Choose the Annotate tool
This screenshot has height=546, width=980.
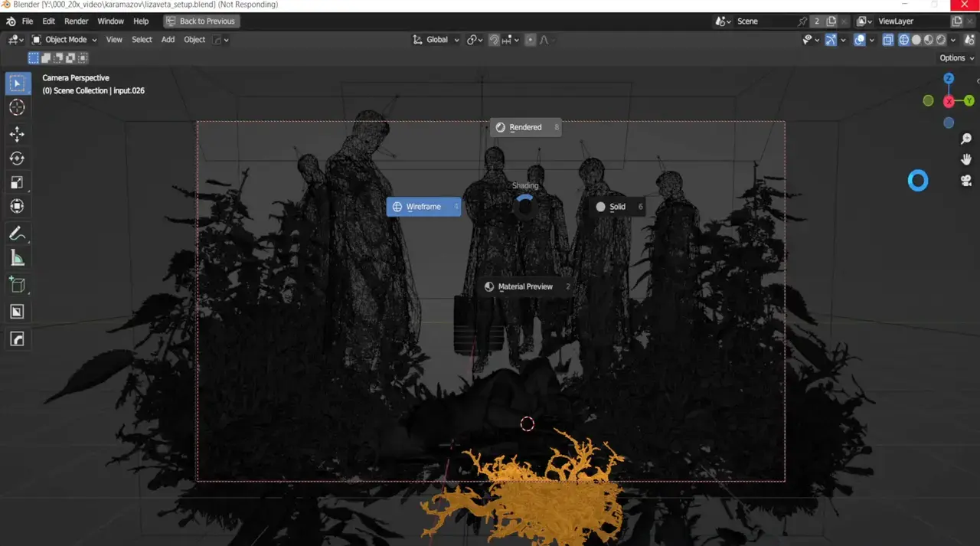(18, 234)
